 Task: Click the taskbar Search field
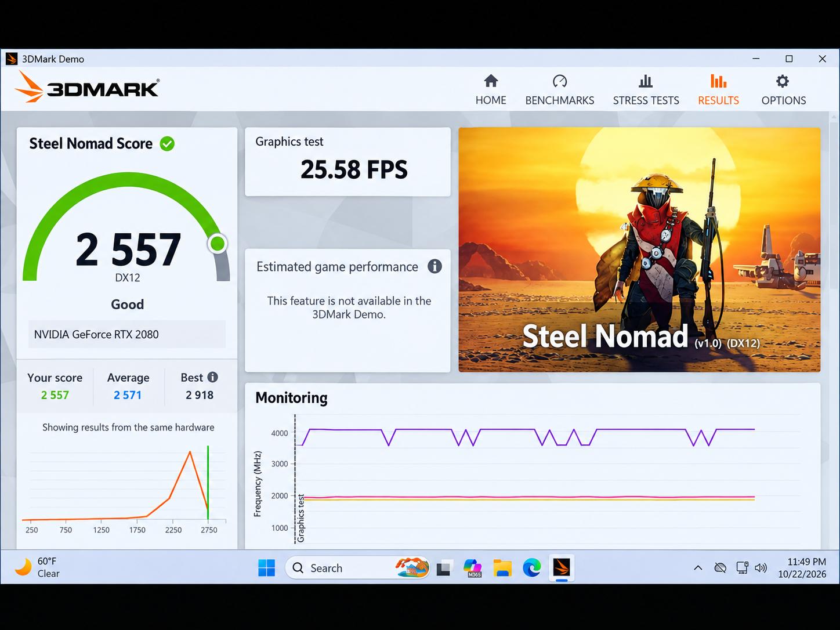tap(357, 568)
